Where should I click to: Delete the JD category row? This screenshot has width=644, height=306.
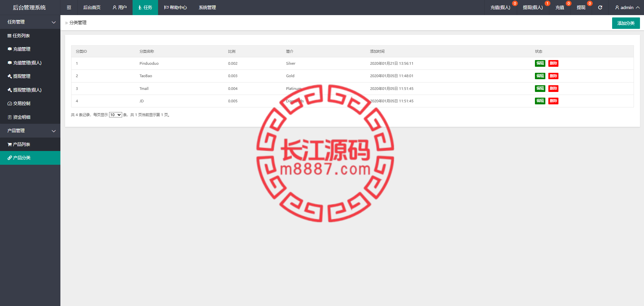[x=553, y=101]
